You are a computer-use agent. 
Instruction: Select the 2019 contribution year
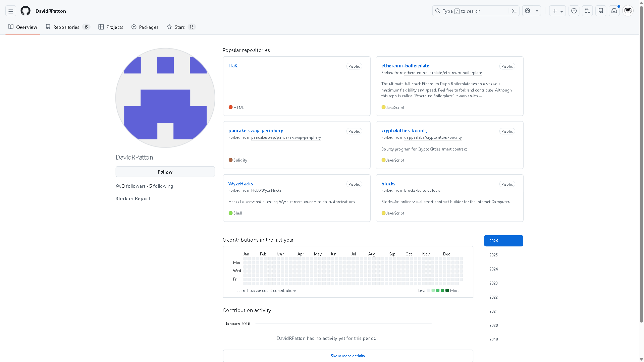(493, 340)
